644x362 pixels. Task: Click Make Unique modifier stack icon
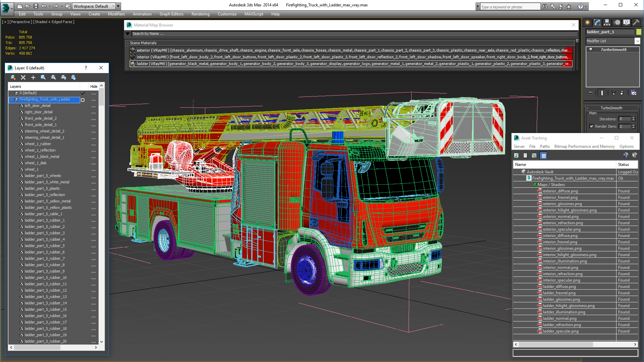tap(613, 93)
